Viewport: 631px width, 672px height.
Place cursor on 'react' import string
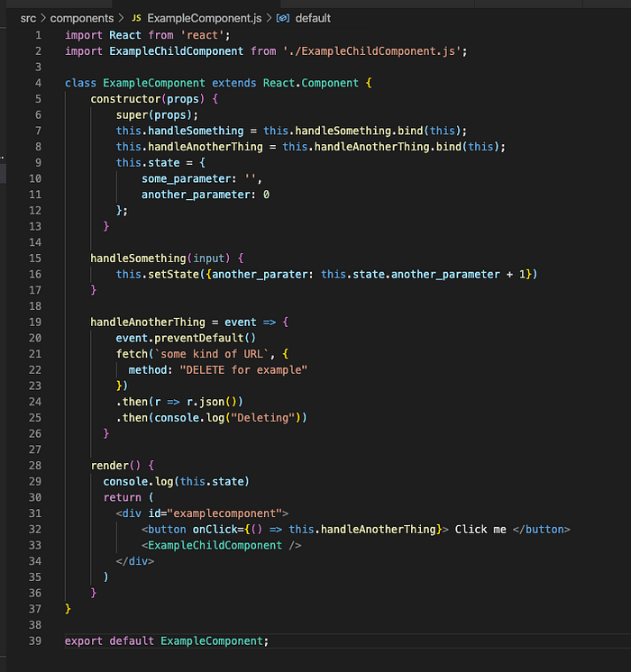pos(202,35)
